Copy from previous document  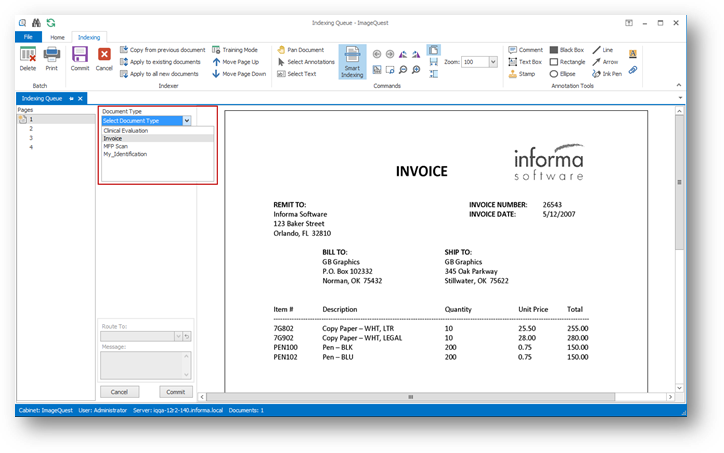coord(163,50)
